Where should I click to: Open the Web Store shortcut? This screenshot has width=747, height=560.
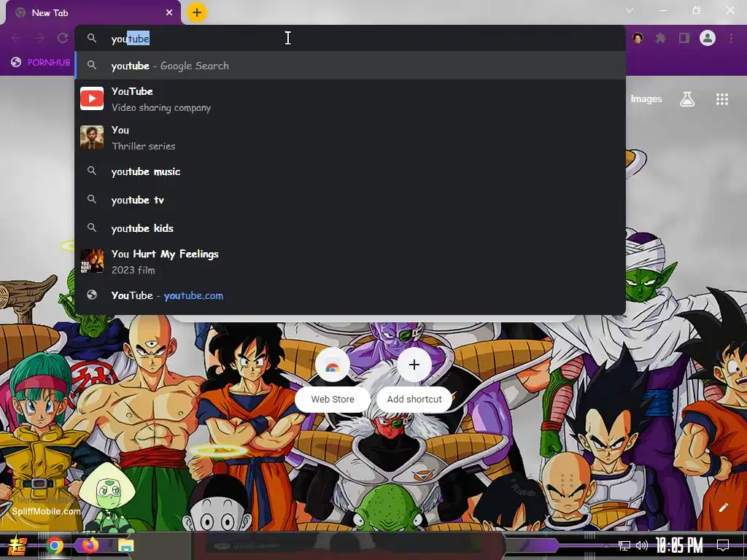pos(333,380)
